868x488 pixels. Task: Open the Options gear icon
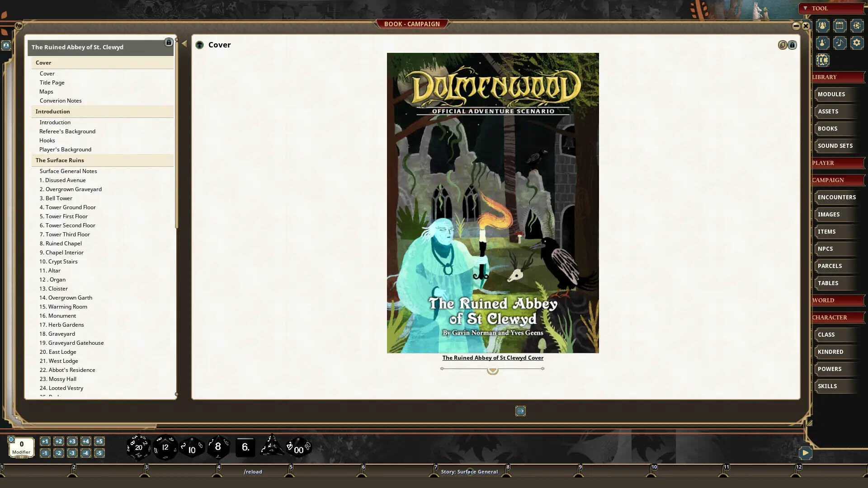pyautogui.click(x=857, y=43)
